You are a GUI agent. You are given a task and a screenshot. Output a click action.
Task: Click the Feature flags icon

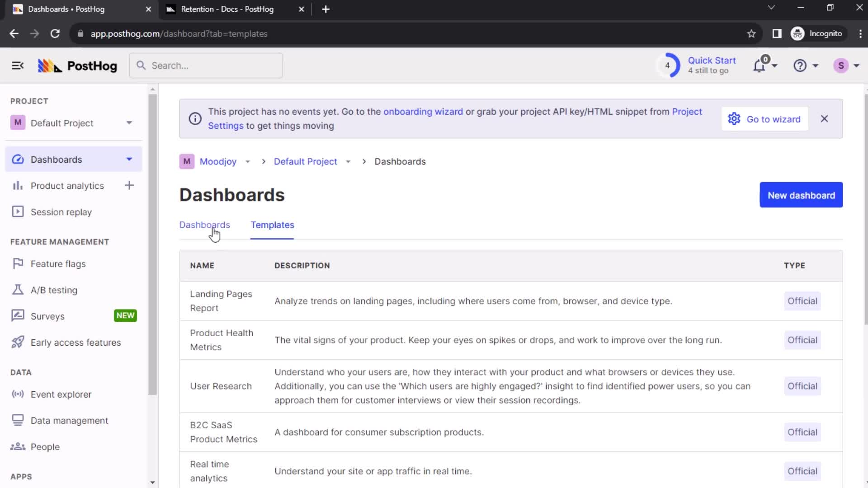tap(17, 263)
